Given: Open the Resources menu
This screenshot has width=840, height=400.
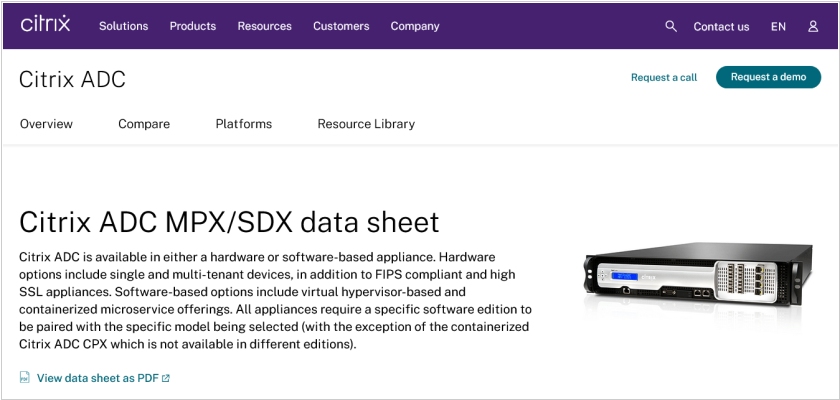Looking at the screenshot, I should [x=265, y=26].
